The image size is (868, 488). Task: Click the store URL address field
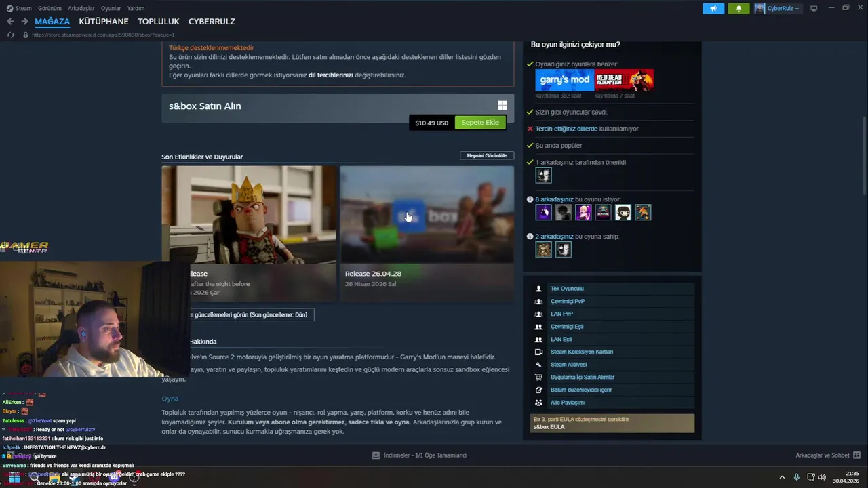(x=102, y=35)
